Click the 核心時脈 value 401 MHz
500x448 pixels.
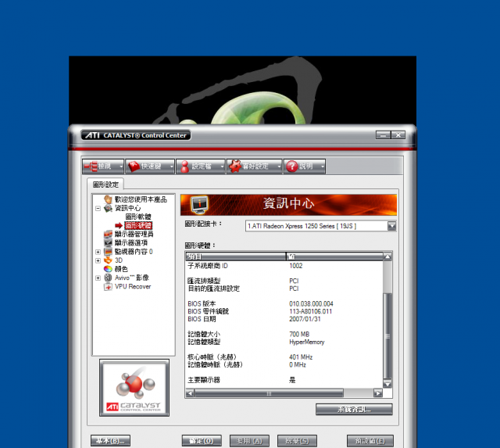[x=301, y=357]
